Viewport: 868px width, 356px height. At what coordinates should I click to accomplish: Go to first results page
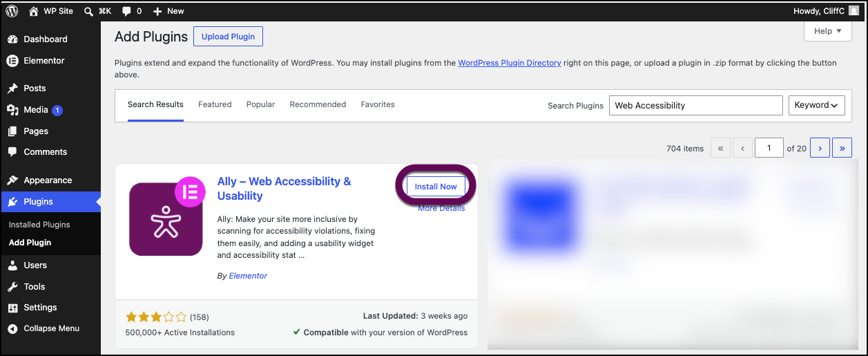(x=720, y=148)
